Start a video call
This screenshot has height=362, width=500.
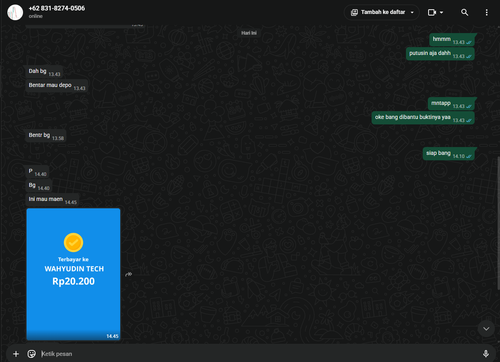(x=432, y=12)
